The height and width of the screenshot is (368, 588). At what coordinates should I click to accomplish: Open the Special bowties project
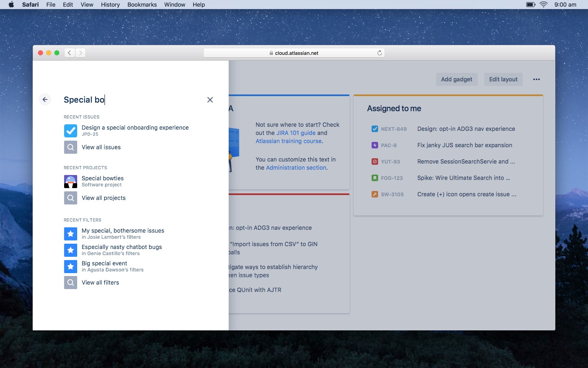[102, 178]
